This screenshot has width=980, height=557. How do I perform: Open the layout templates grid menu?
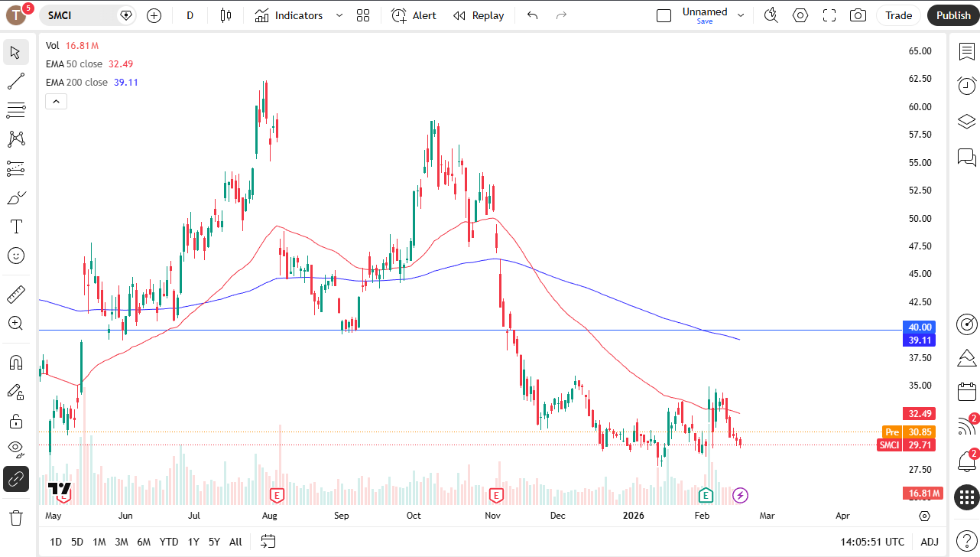tap(363, 15)
